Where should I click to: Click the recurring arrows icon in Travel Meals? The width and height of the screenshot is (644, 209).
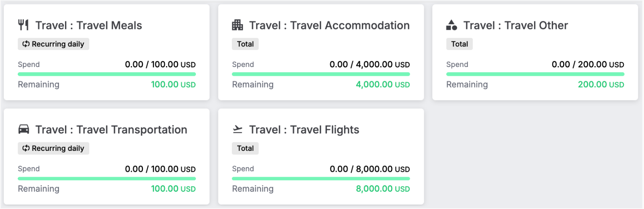(x=26, y=44)
